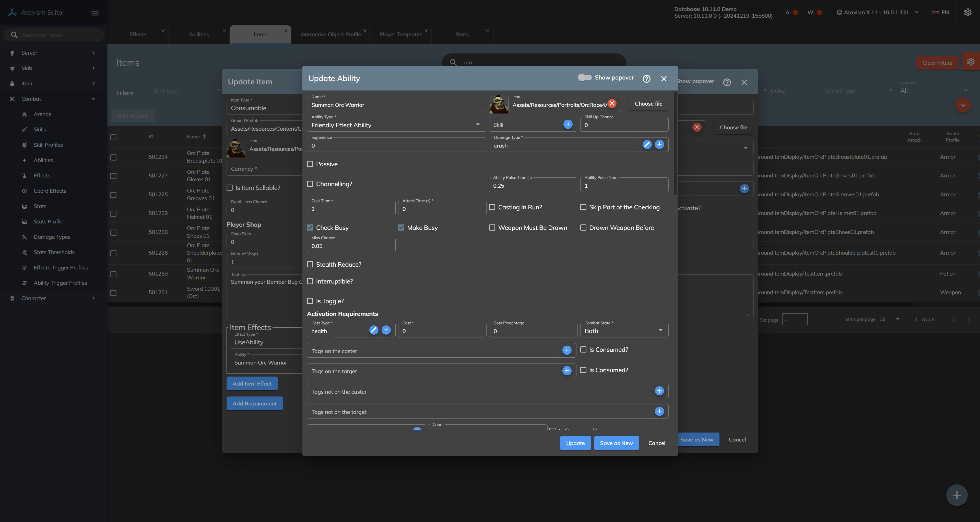
Task: Click the plus icon in the Skill field
Action: point(568,124)
